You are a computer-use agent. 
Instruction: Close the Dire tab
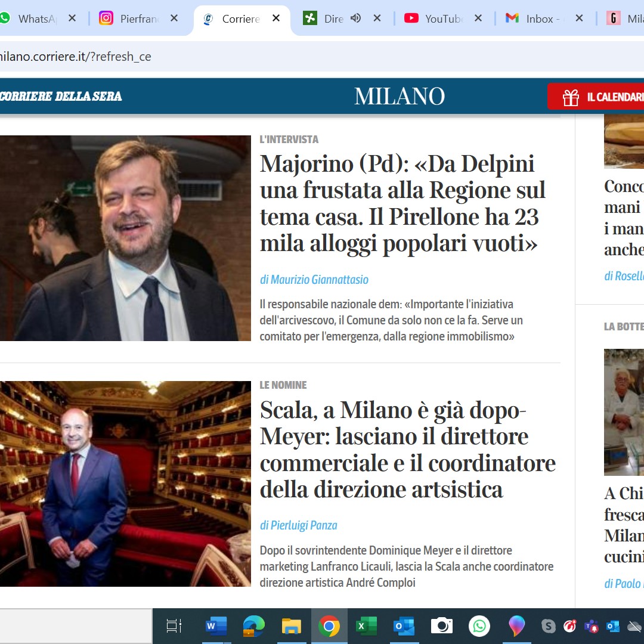377,18
